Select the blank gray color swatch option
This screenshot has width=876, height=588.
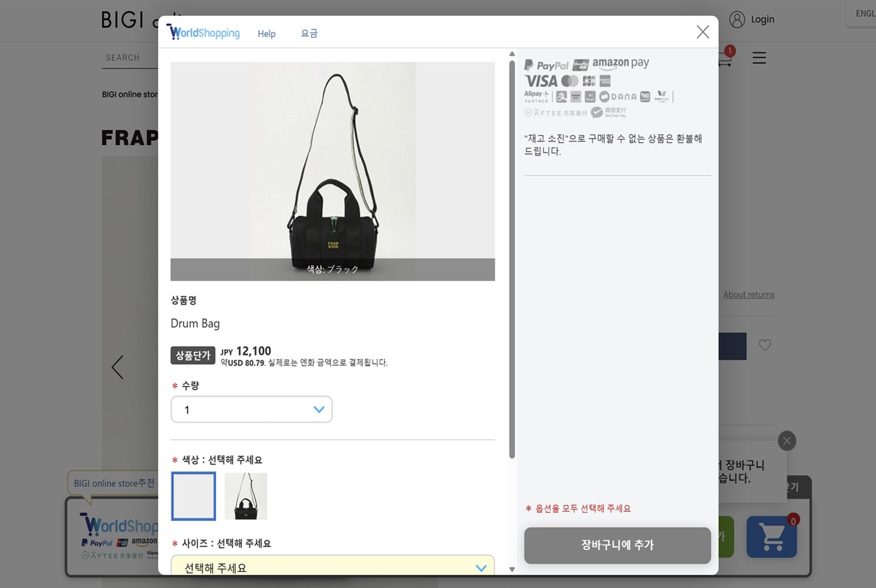coord(193,496)
